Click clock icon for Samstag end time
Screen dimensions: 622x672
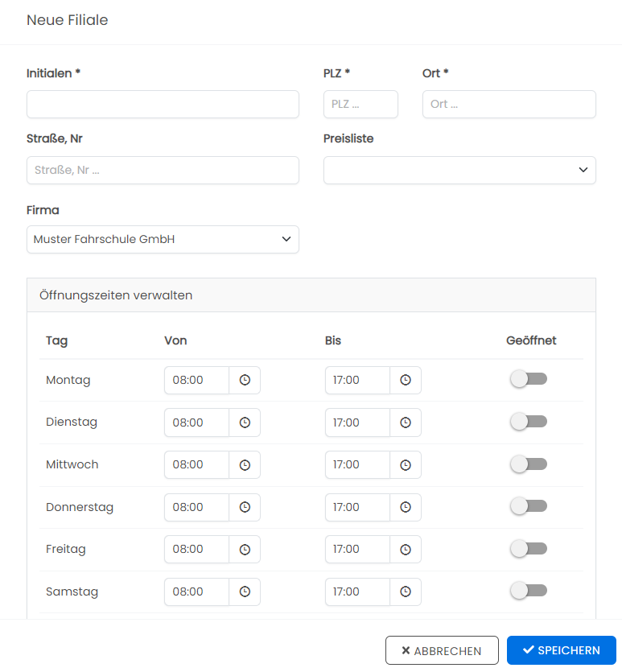coord(406,592)
